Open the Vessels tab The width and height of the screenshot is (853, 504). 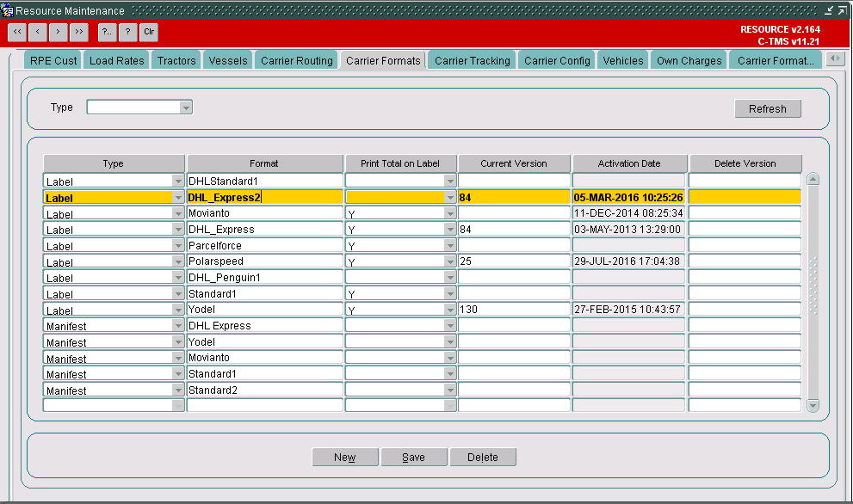tap(228, 60)
